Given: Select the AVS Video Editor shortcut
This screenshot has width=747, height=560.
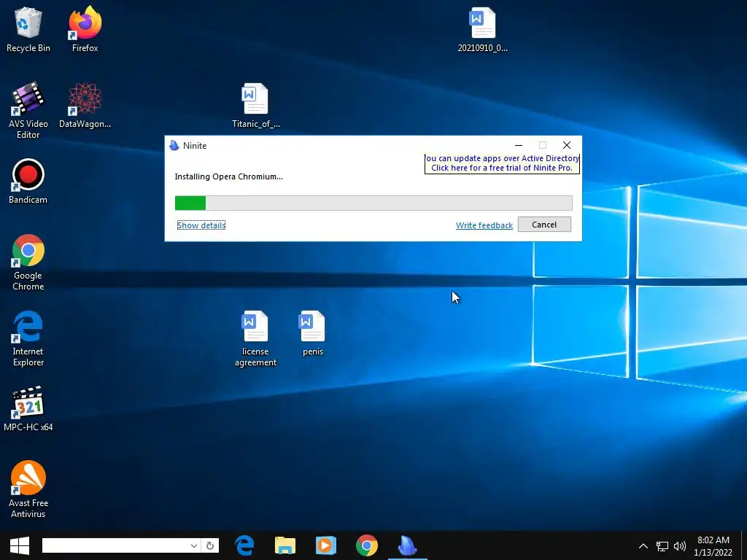Looking at the screenshot, I should [28, 111].
